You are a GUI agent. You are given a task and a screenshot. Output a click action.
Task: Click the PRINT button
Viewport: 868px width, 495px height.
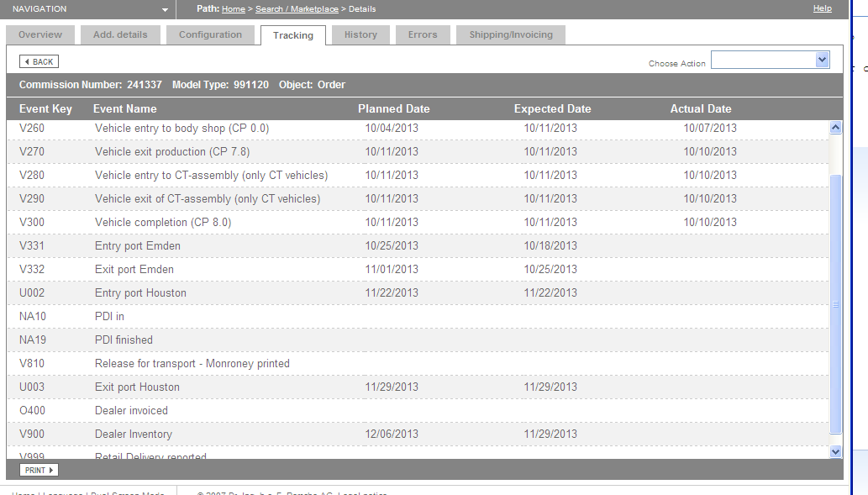tap(39, 470)
